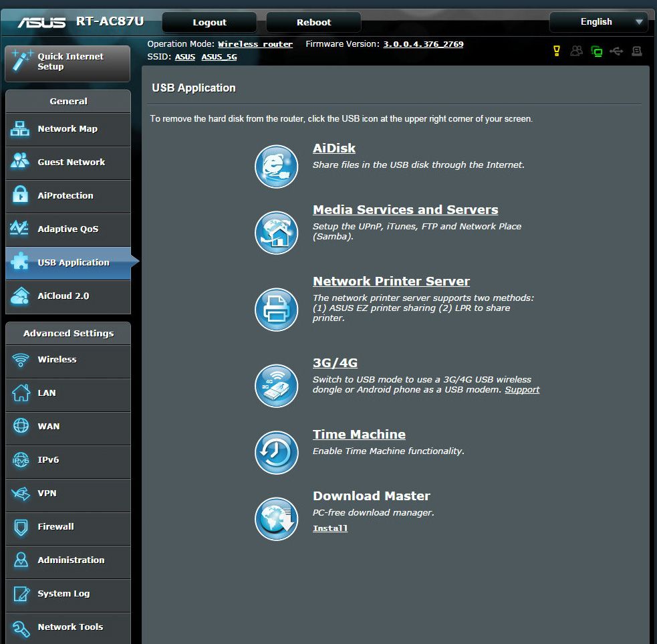Select Firewall from the sidebar
The width and height of the screenshot is (657, 644).
click(68, 527)
